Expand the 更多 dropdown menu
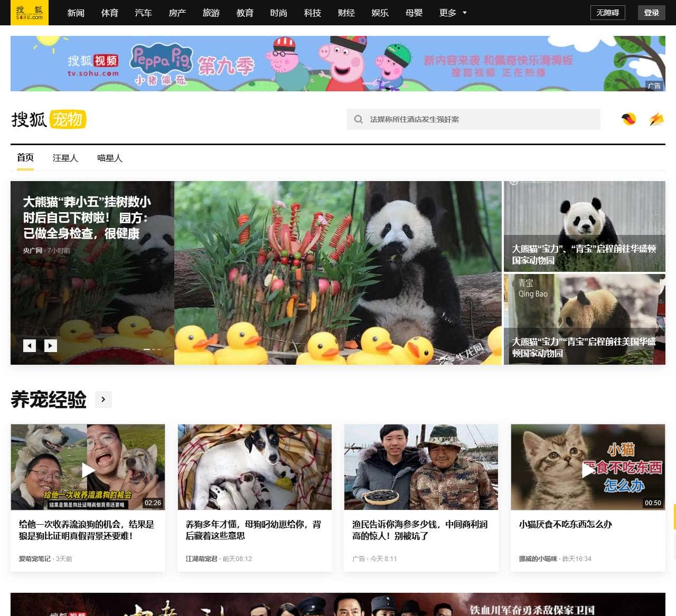 [453, 13]
